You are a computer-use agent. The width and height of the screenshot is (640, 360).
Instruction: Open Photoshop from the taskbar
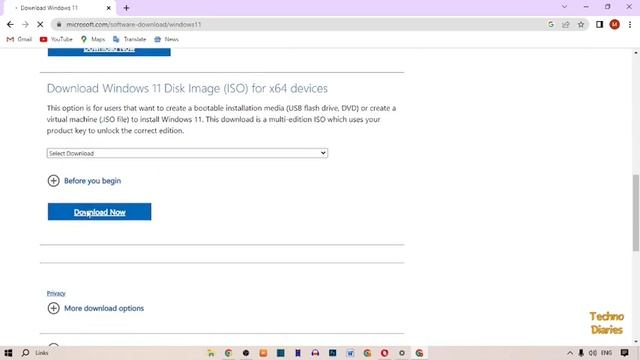point(333,353)
